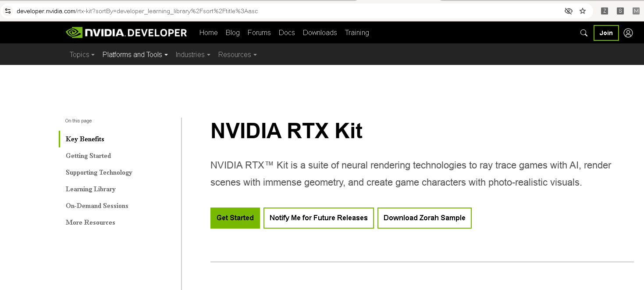Bookmark this page with the star icon
The width and height of the screenshot is (644, 290).
582,11
